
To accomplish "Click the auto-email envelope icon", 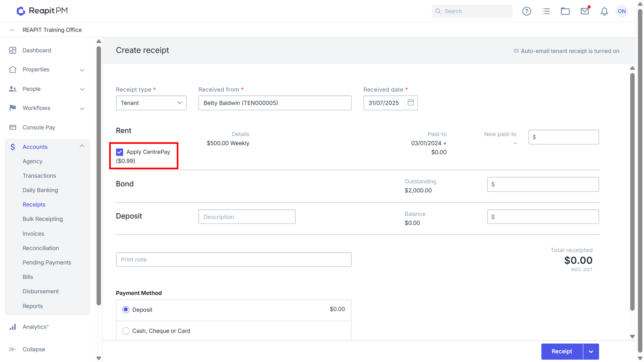I will point(516,51).
